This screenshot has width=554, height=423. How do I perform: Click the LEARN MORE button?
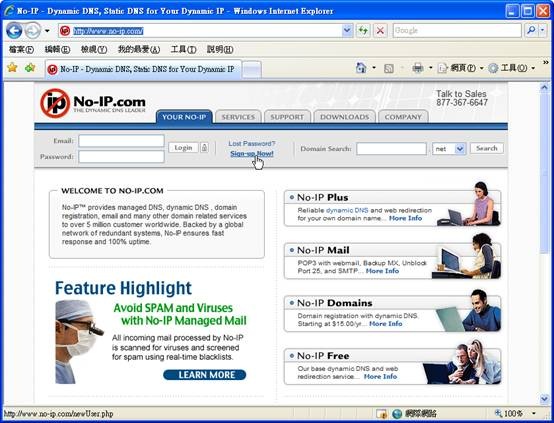click(205, 375)
